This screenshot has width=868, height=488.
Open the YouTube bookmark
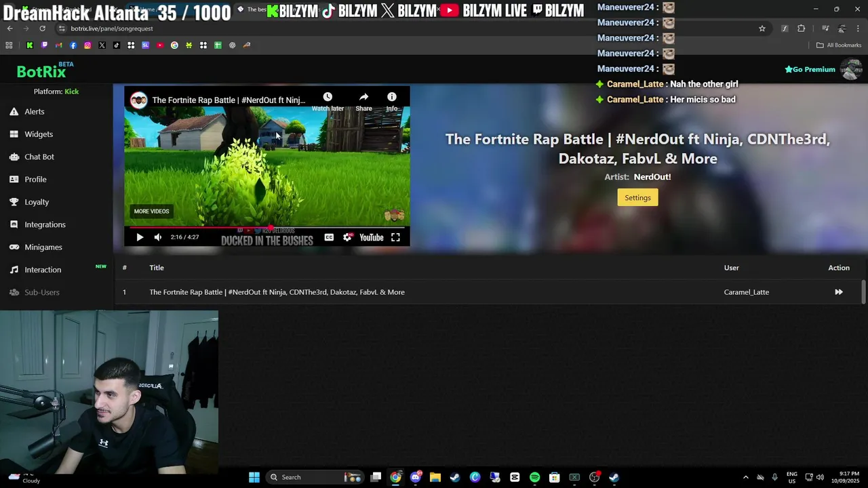tap(160, 45)
